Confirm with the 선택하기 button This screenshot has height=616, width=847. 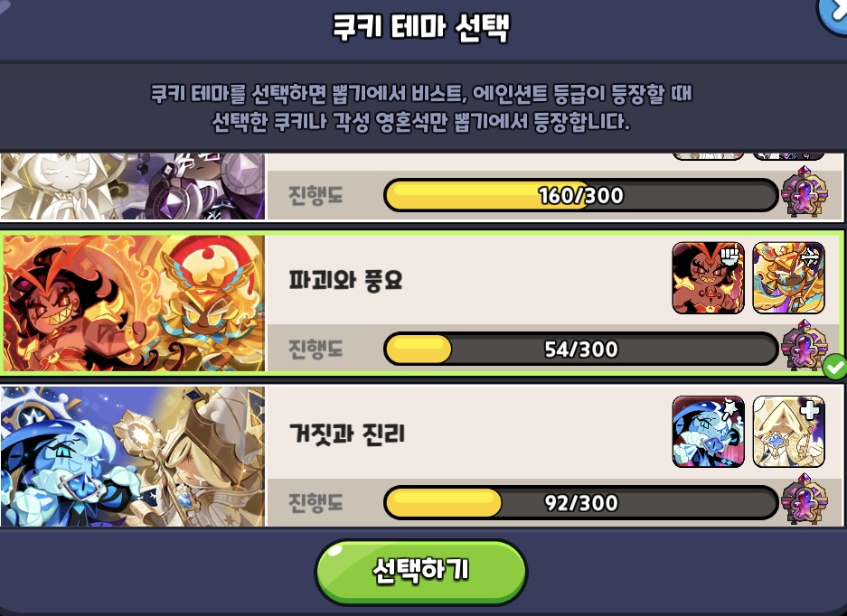tap(421, 572)
